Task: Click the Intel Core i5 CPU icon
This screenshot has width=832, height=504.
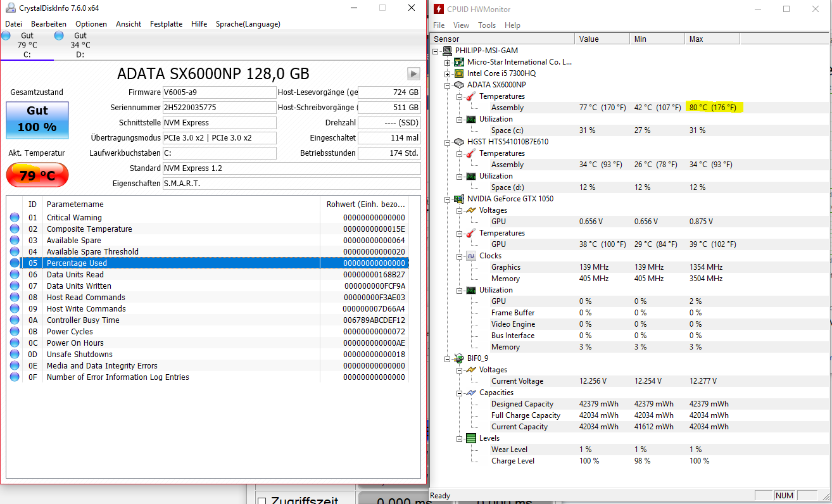Action: click(x=460, y=73)
